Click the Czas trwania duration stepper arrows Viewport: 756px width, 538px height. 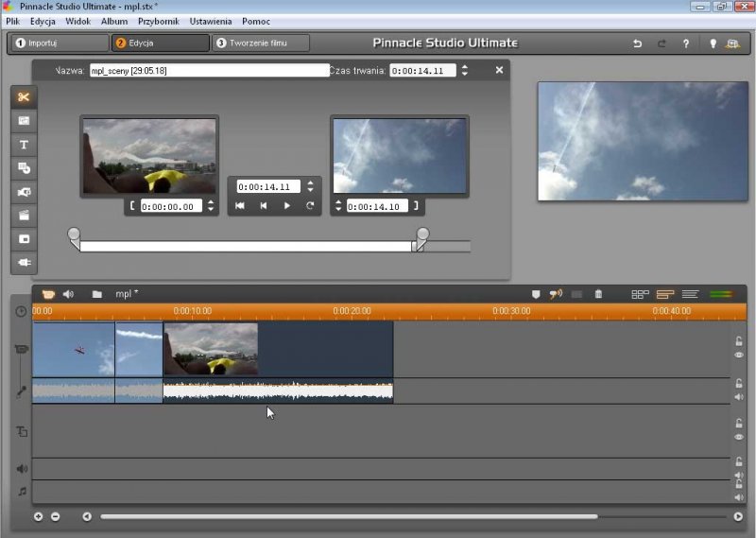[x=464, y=70]
